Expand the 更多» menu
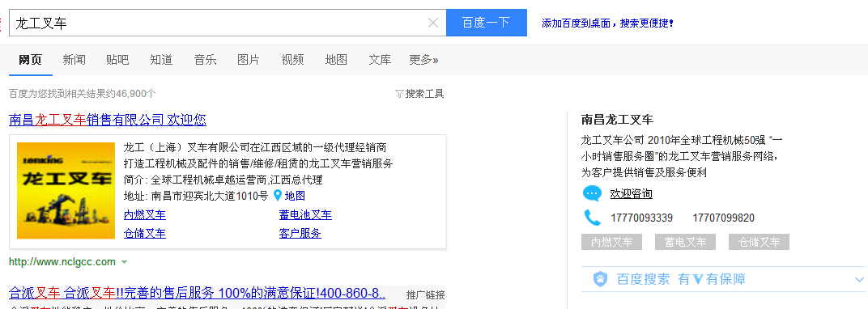This screenshot has height=309, width=868. 423,60
